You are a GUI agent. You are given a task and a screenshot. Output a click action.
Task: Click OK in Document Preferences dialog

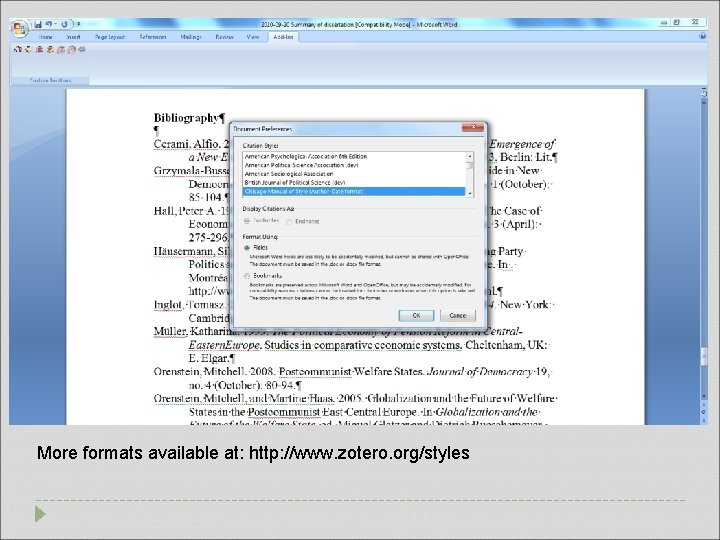416,315
